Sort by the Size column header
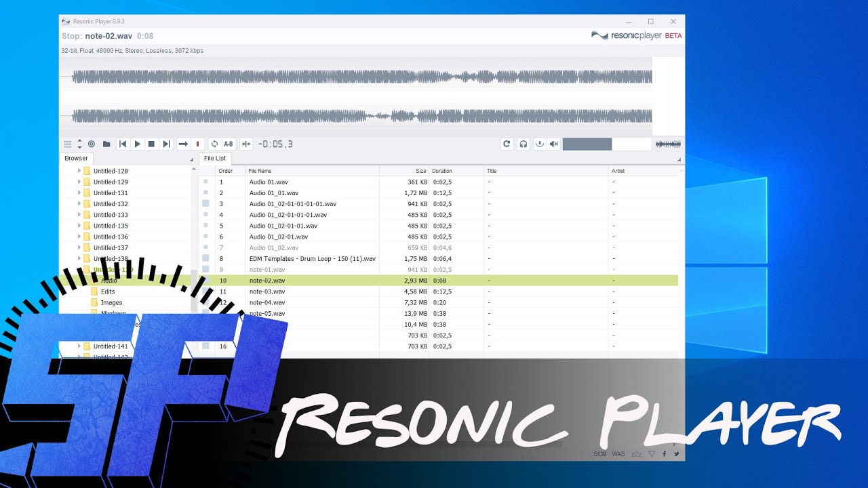The height and width of the screenshot is (488, 868). (404, 171)
